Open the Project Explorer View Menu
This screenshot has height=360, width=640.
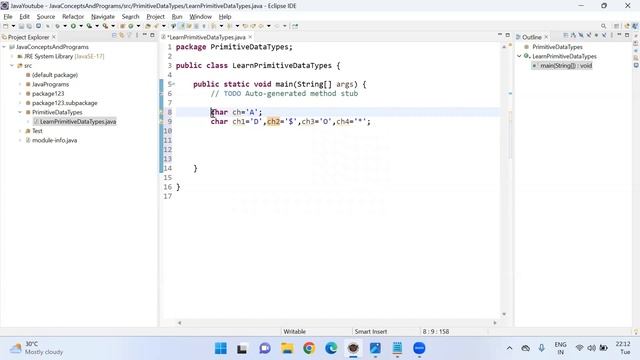(137, 36)
